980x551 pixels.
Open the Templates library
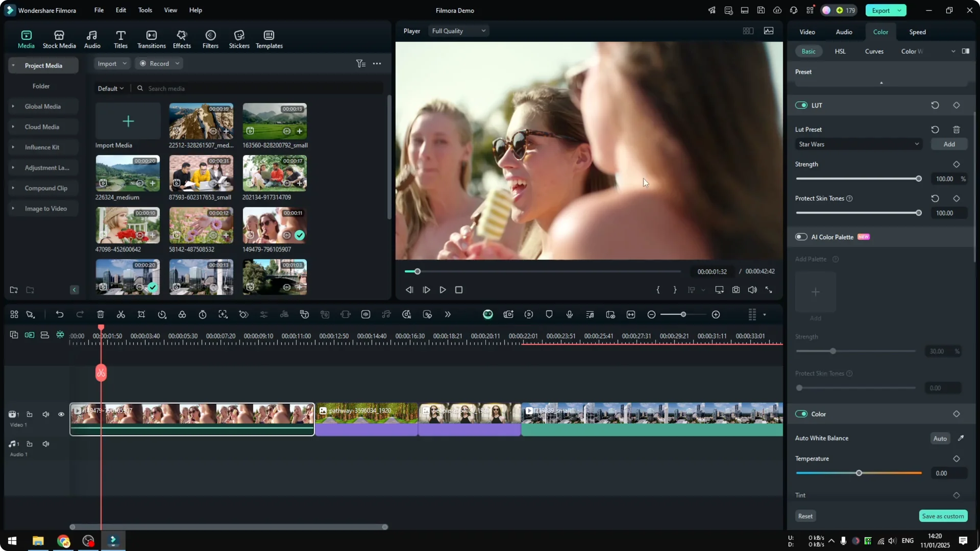(x=269, y=39)
